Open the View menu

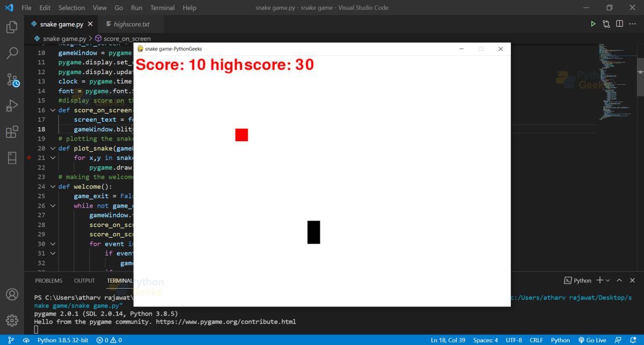[x=99, y=8]
